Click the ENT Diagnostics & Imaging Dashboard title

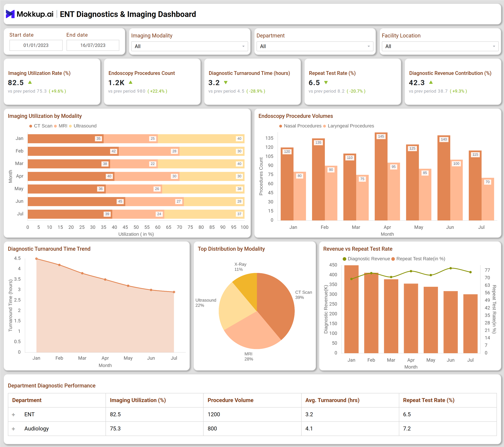pos(128,14)
